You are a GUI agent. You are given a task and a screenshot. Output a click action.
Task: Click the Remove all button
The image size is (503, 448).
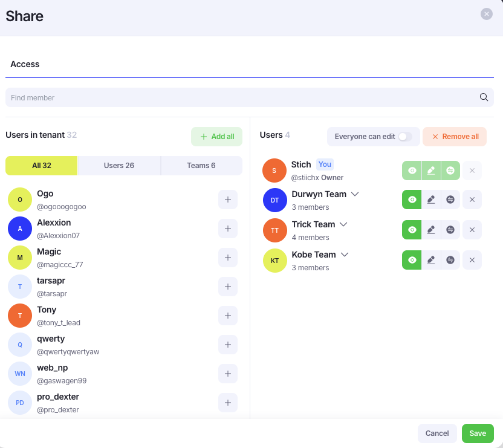tap(455, 137)
